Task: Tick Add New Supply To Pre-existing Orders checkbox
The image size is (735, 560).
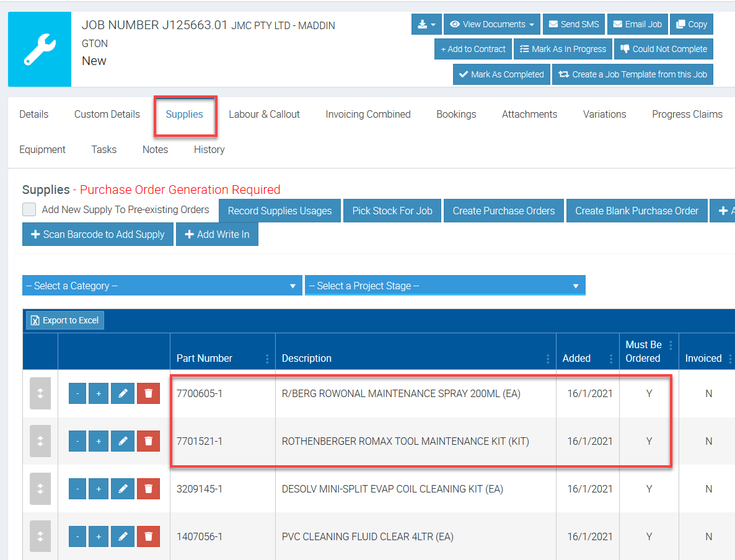Action: tap(29, 209)
